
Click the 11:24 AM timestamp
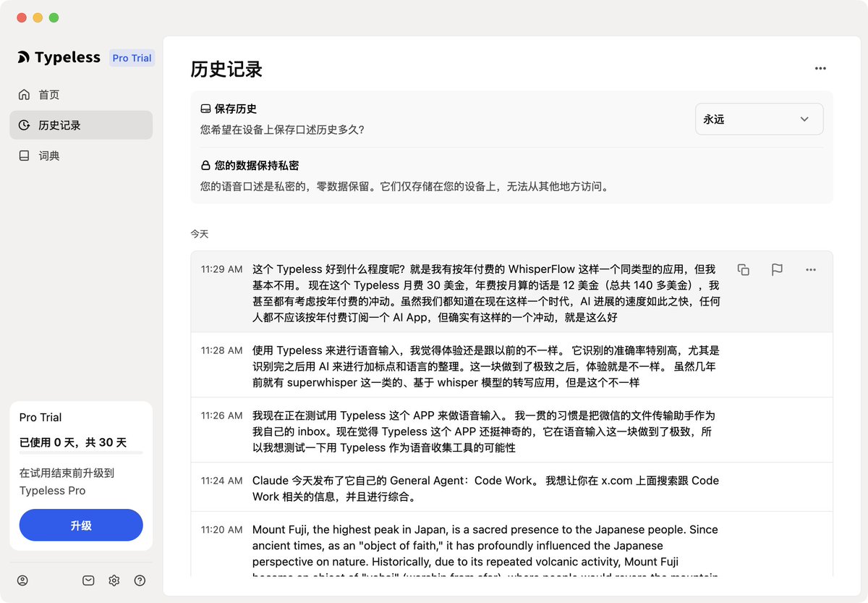[x=221, y=481]
